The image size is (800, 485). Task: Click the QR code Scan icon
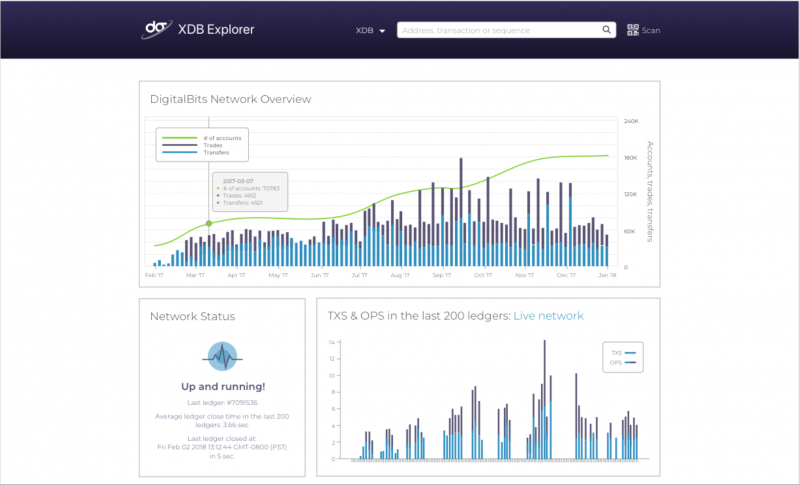tap(633, 30)
